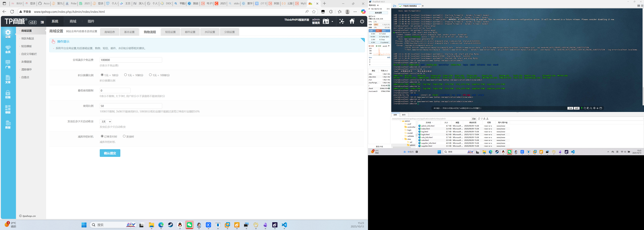This screenshot has height=230, width=644.
Task: Open the 3天 auto-receipt dropdown
Action: [106, 121]
